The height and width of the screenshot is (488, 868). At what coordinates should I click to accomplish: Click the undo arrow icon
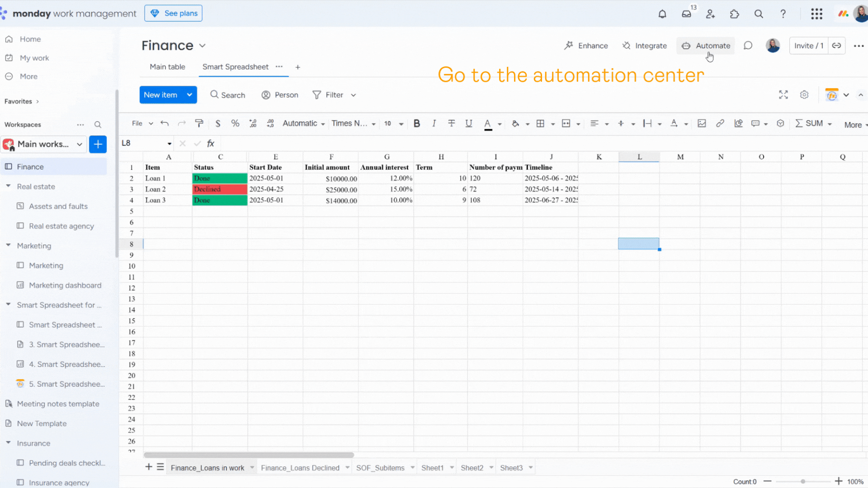[165, 123]
